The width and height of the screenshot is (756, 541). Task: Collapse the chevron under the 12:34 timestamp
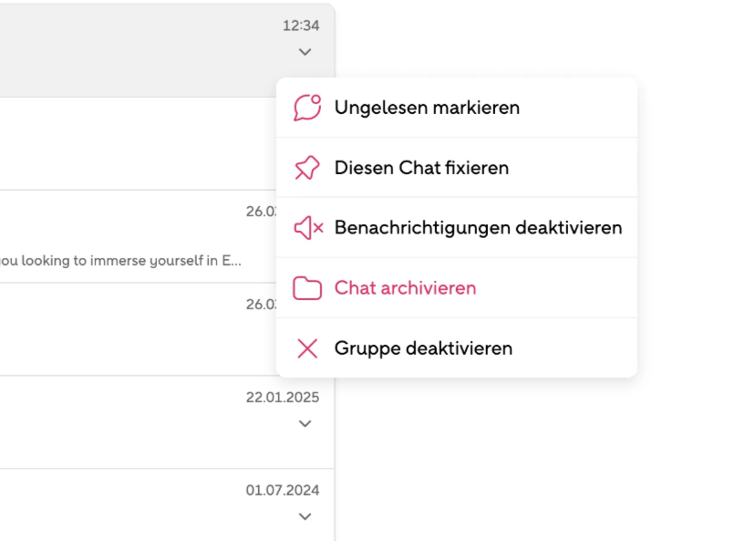click(x=305, y=52)
